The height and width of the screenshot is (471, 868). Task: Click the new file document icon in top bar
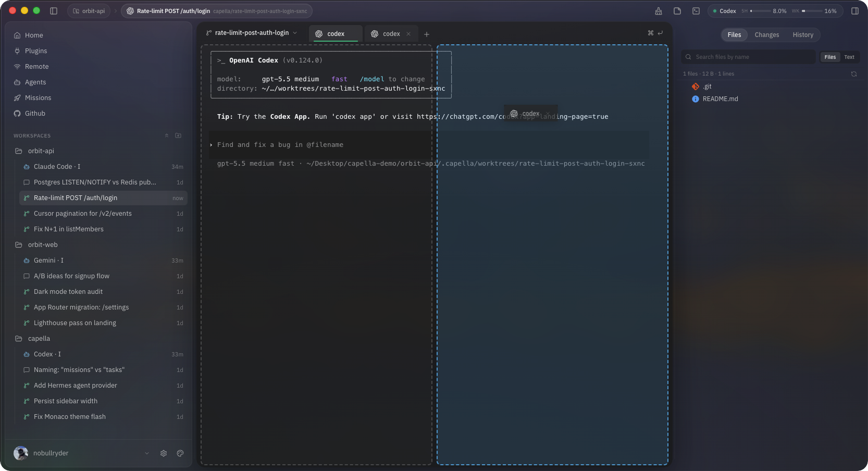(677, 11)
